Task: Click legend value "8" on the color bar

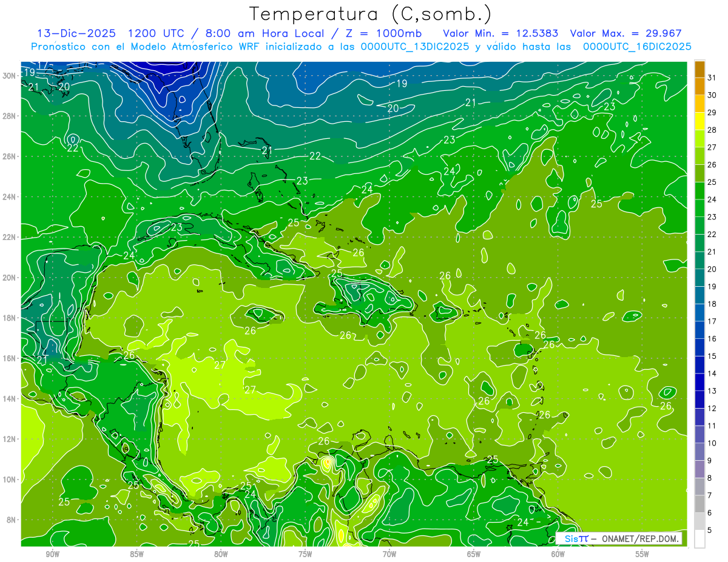Action: point(710,478)
